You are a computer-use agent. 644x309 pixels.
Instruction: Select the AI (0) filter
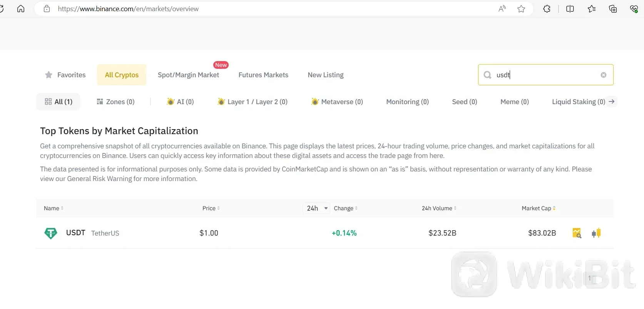[181, 102]
